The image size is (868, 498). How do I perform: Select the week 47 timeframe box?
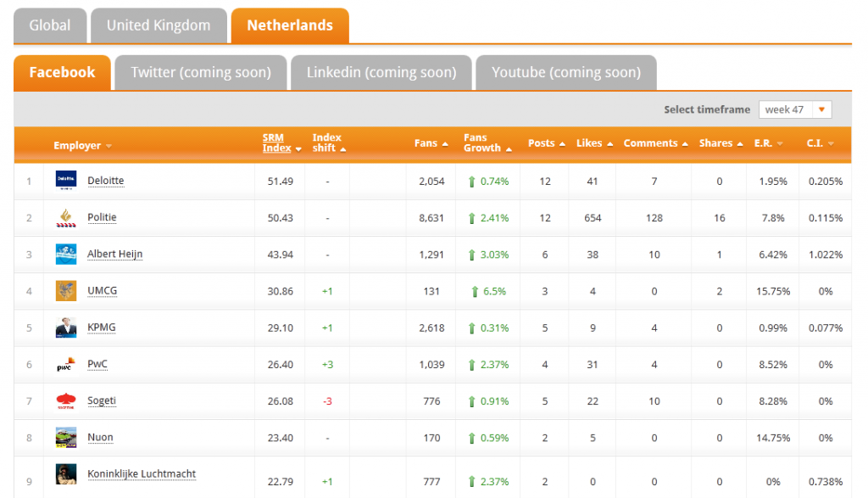795,109
